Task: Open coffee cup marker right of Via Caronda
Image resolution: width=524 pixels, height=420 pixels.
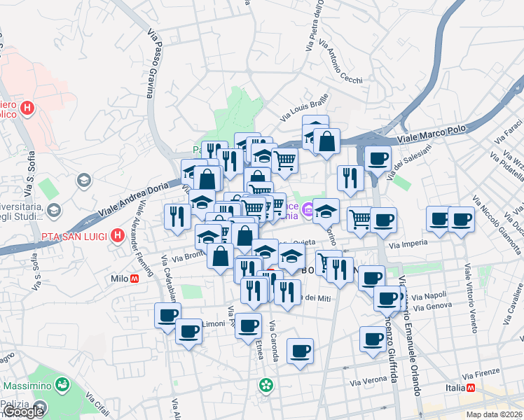Action: pyautogui.click(x=300, y=351)
